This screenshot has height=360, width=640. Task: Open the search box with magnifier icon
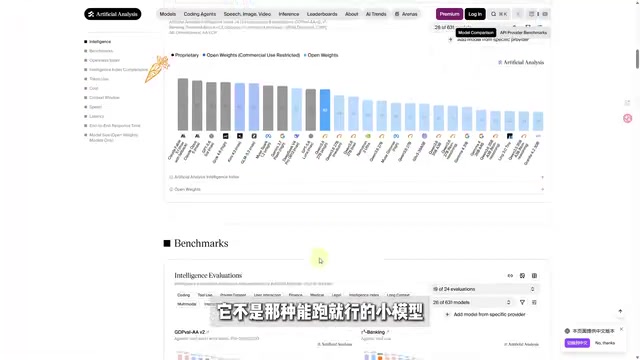(499, 14)
